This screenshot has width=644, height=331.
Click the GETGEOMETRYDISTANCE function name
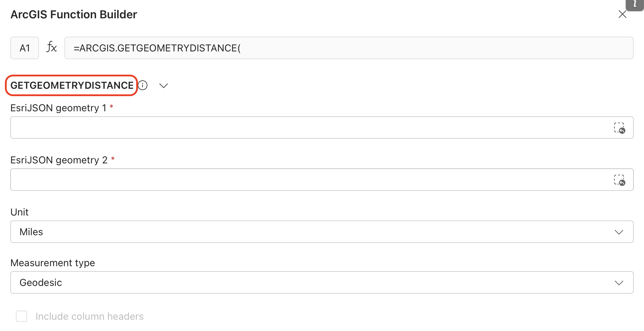pyautogui.click(x=72, y=86)
